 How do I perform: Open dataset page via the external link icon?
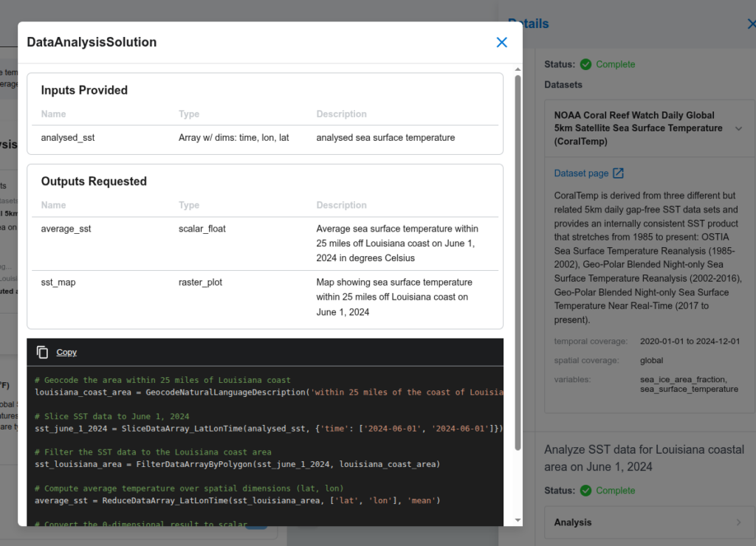pyautogui.click(x=617, y=173)
